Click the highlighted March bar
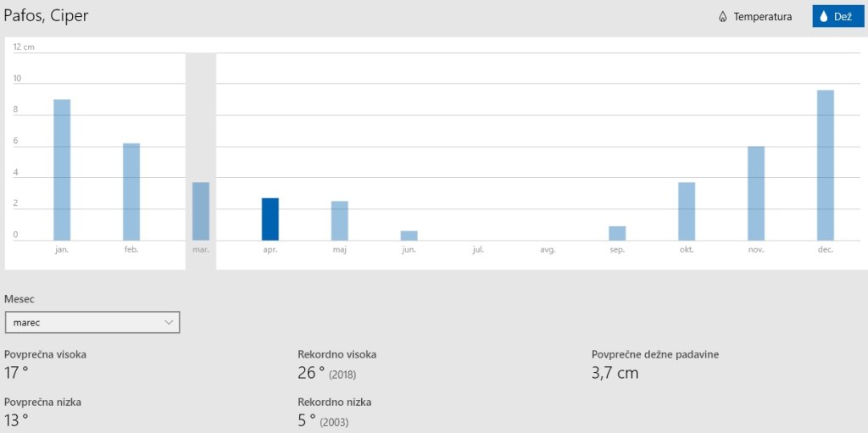Image resolution: width=868 pixels, height=433 pixels. tap(201, 211)
